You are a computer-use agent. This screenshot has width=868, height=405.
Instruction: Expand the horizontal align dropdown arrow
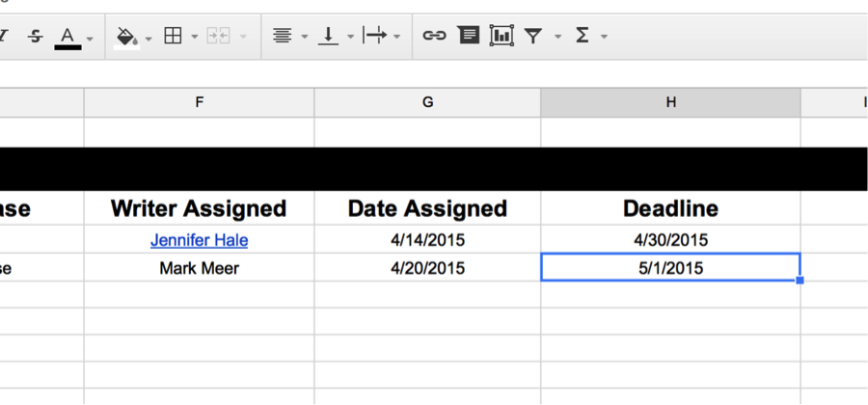(x=305, y=38)
